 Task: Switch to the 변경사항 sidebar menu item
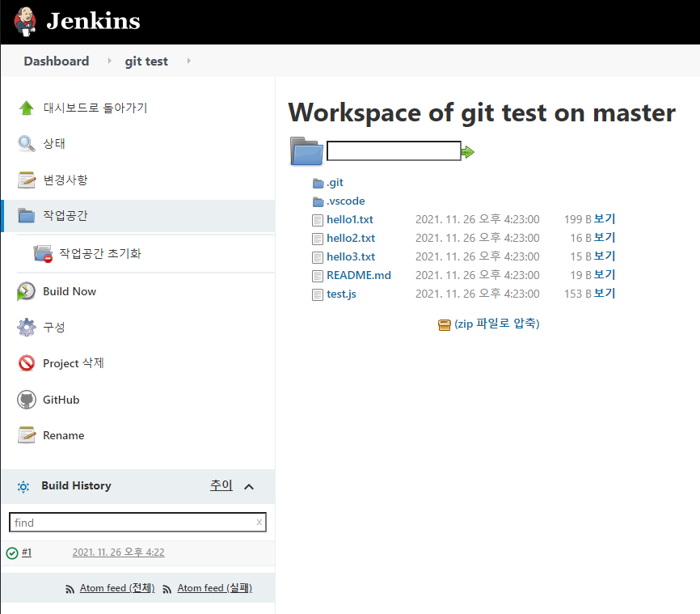point(27,180)
